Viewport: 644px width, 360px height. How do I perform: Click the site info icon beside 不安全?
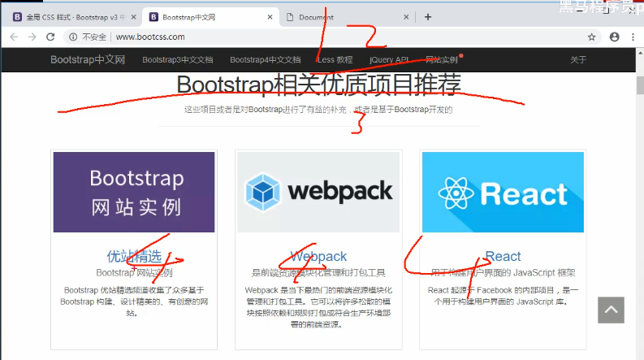(73, 37)
